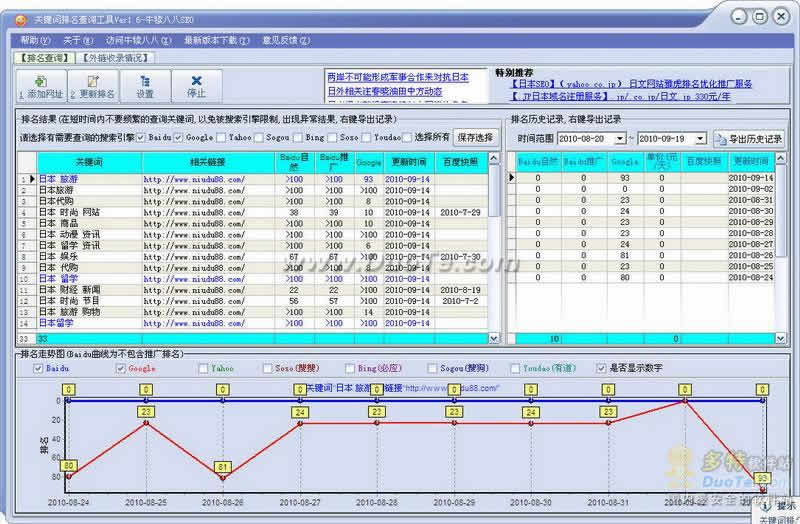Toggle the Google search engine checkbox

178,138
